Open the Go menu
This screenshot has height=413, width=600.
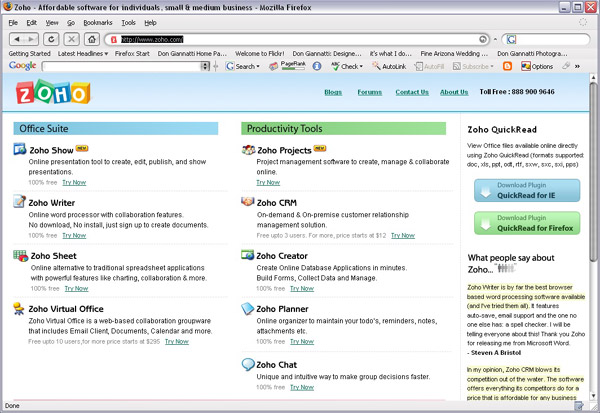(x=71, y=23)
